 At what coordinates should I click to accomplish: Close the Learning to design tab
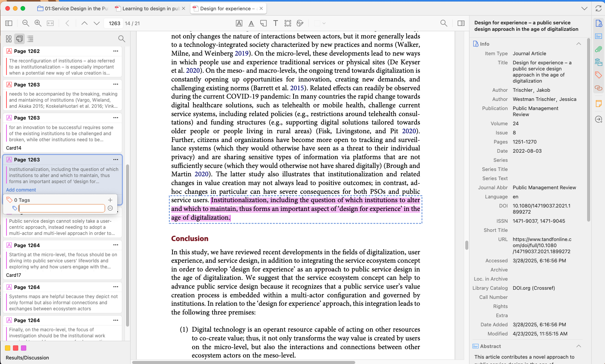pos(184,8)
